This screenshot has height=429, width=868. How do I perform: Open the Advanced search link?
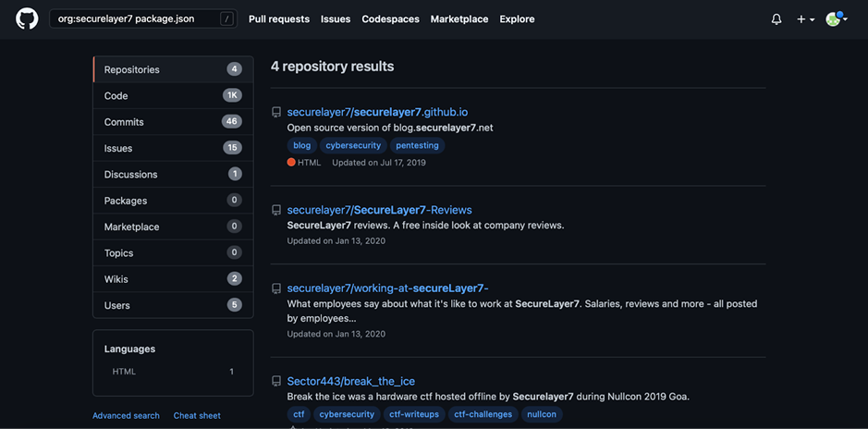tap(126, 416)
